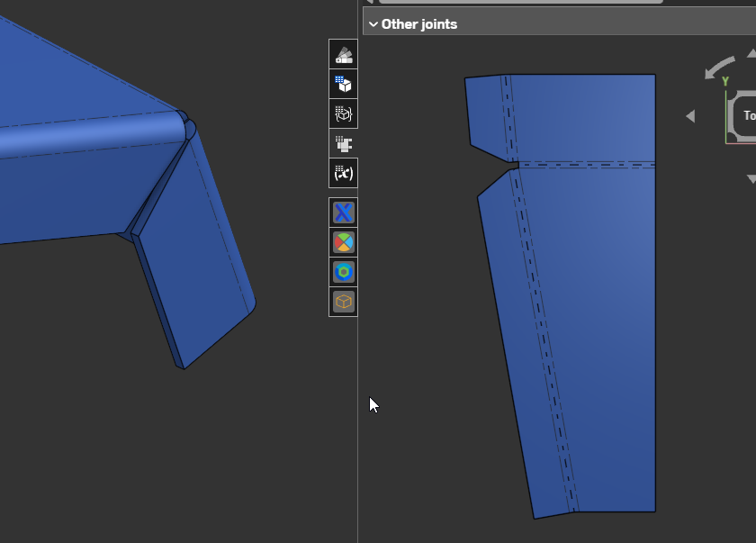756x543 pixels.
Task: Open the Custom tables braces-cube icon
Action: pos(343,113)
